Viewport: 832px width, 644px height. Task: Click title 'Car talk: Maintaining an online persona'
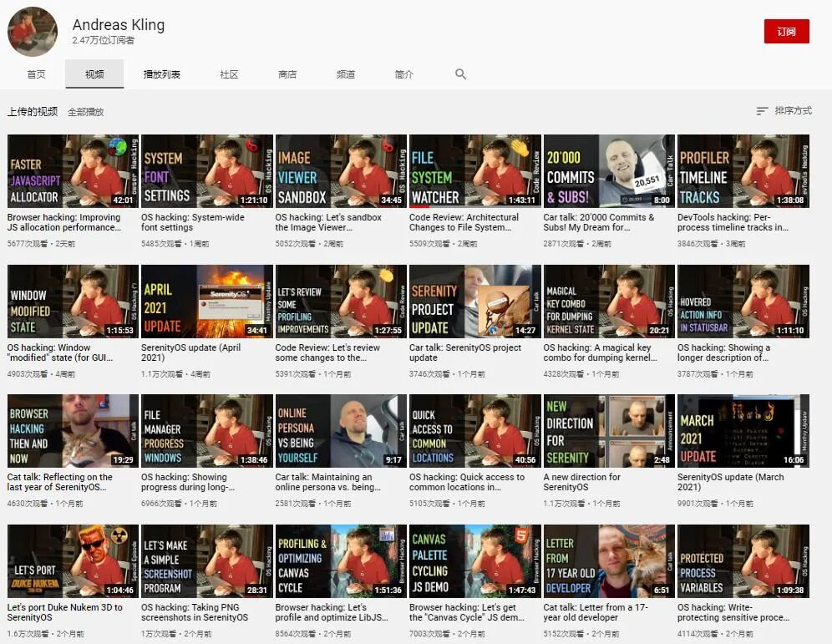(328, 482)
